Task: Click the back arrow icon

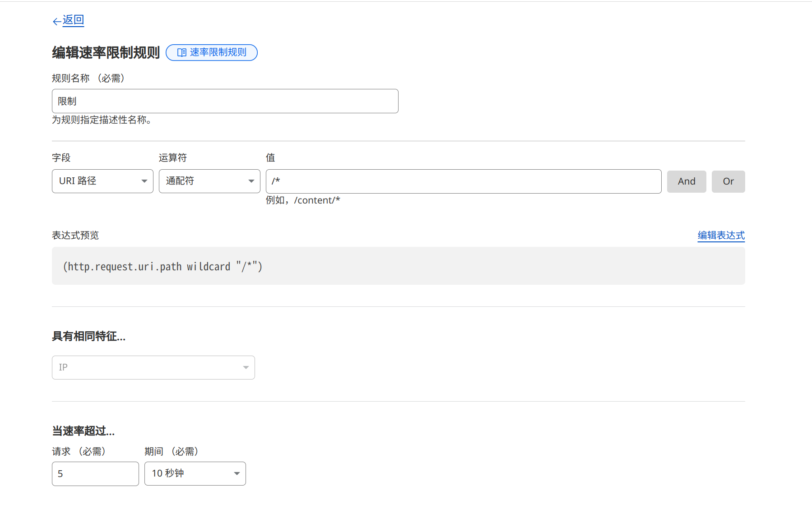Action: pos(56,21)
